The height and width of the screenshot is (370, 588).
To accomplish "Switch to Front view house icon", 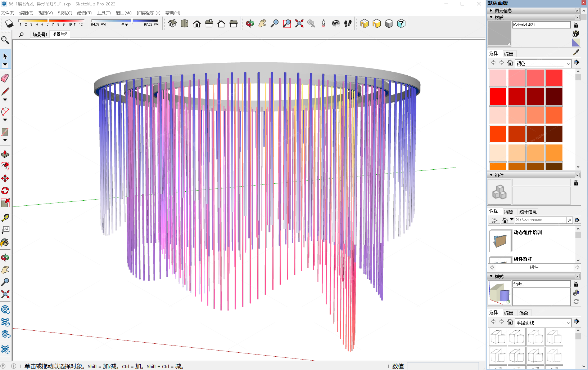I will [197, 24].
